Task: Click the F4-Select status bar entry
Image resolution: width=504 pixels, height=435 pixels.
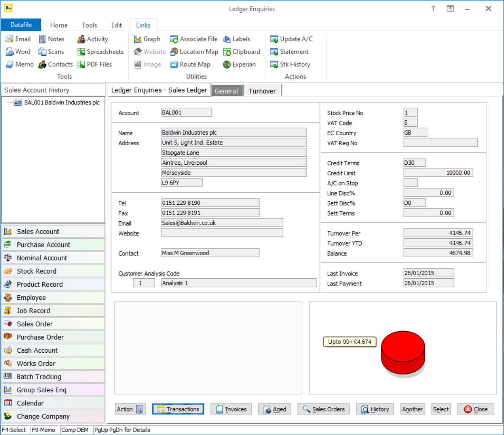Action: pos(14,430)
